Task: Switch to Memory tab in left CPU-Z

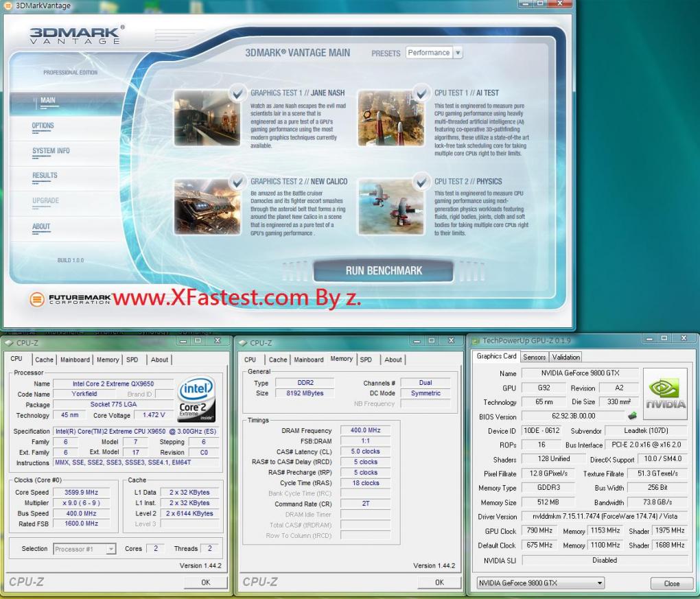Action: (x=108, y=360)
